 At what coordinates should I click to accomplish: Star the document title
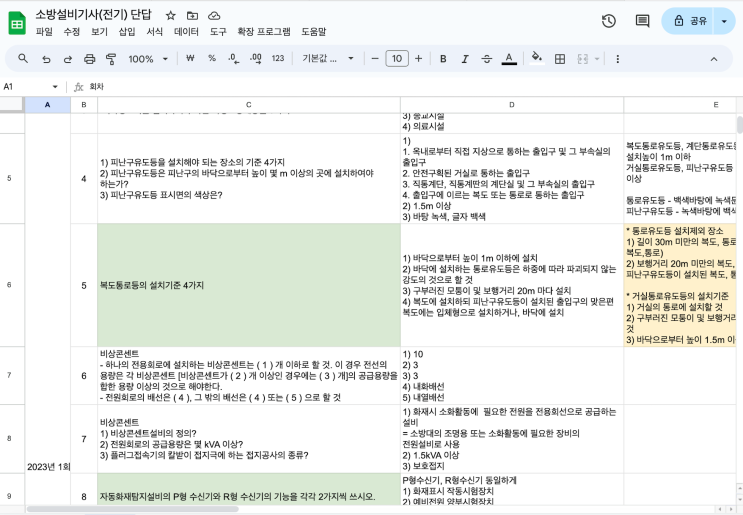171,16
